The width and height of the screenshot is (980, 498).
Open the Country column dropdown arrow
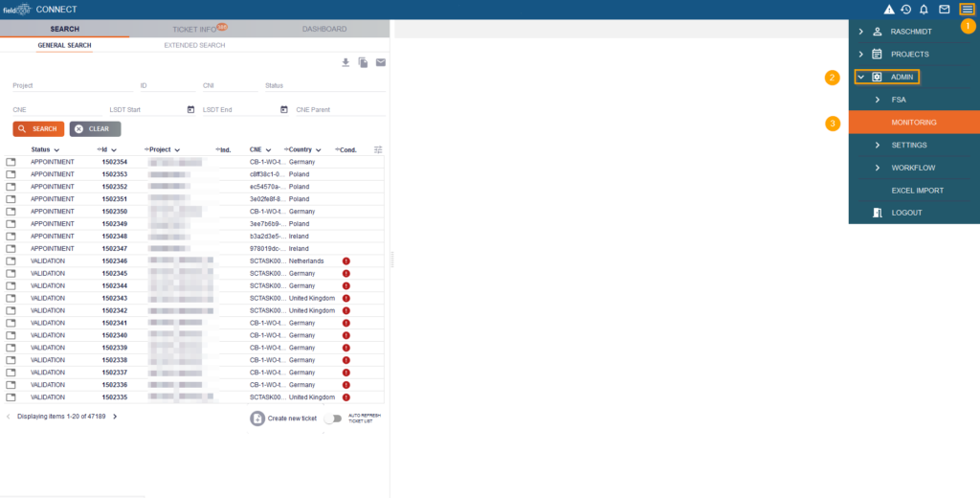[x=318, y=150]
